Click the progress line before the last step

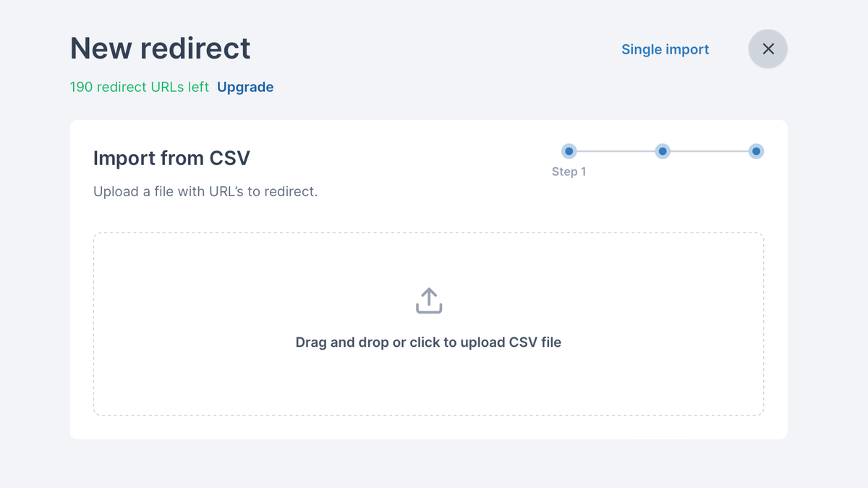pyautogui.click(x=709, y=151)
